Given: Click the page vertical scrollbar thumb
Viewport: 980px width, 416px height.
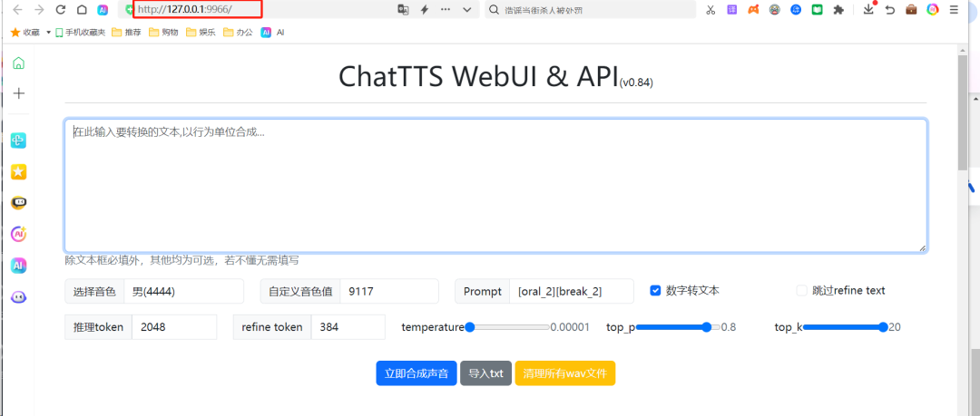Looking at the screenshot, I should point(963,111).
